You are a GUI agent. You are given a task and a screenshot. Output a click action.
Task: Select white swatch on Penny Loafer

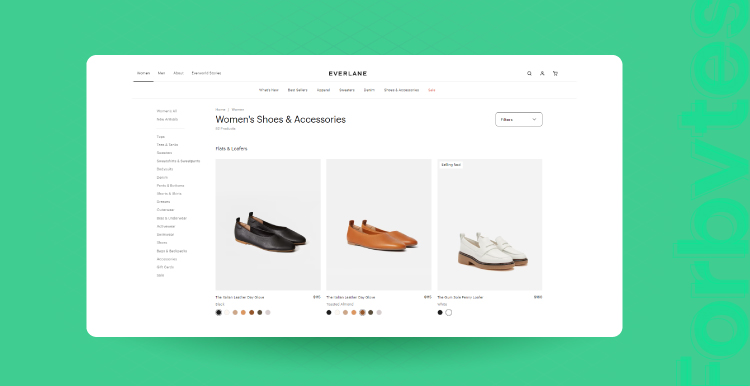click(x=449, y=312)
